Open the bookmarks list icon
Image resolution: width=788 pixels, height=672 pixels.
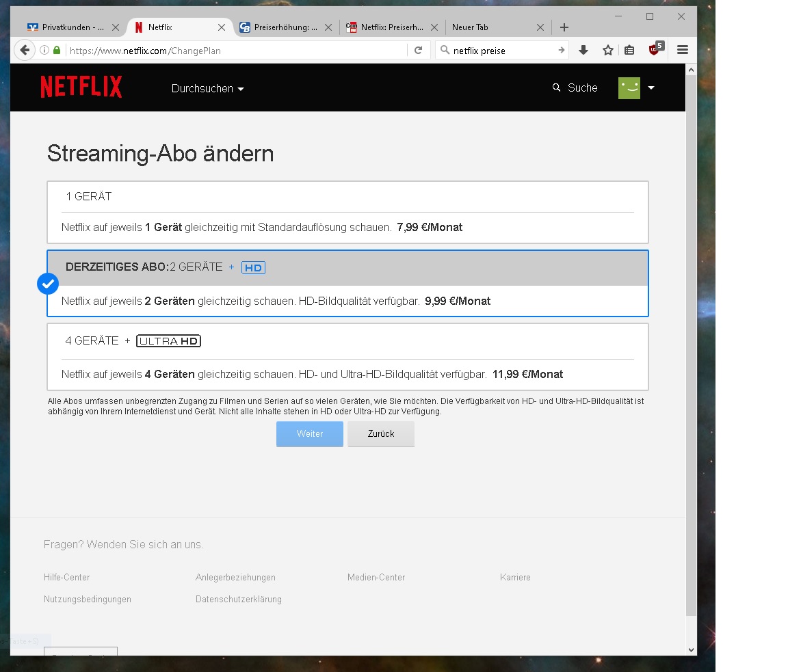point(629,50)
